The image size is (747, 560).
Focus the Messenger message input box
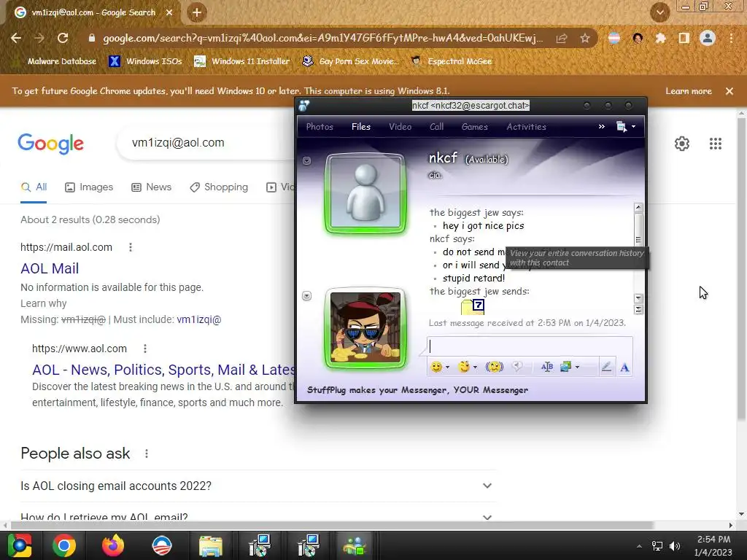click(x=530, y=346)
